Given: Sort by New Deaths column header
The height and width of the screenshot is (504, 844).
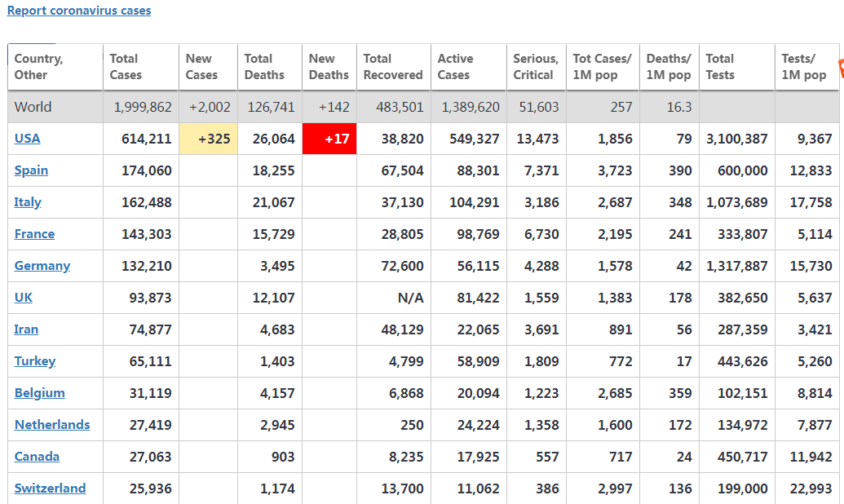Looking at the screenshot, I should pyautogui.click(x=329, y=67).
